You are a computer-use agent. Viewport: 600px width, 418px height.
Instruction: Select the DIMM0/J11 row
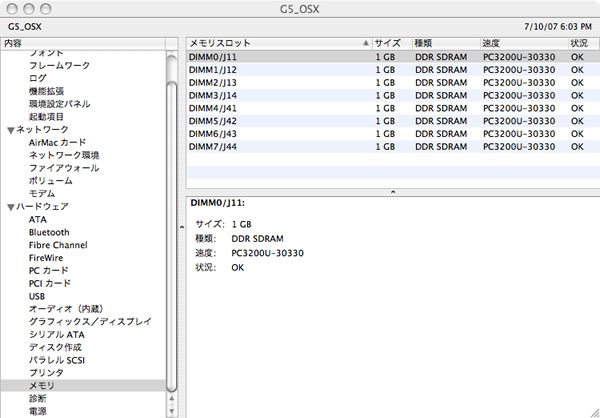393,57
